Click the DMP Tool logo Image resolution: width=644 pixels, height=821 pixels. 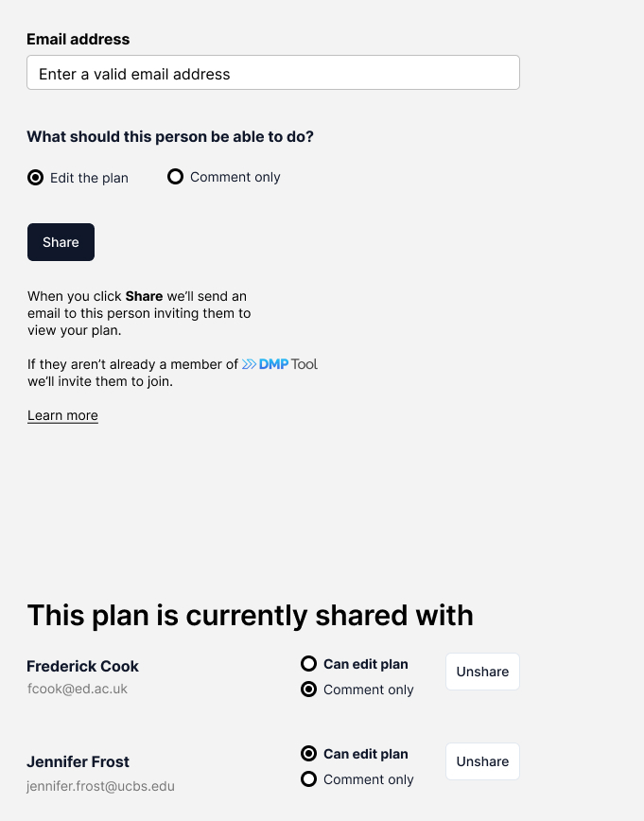280,364
